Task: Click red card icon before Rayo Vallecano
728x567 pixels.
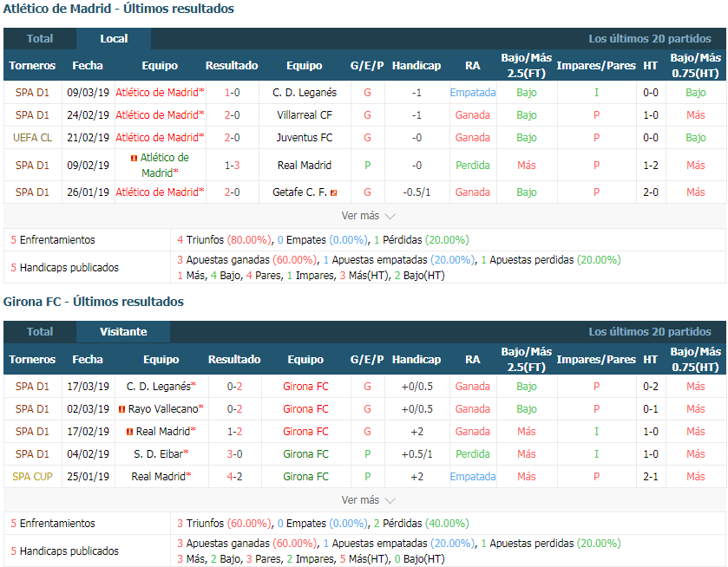Action: tap(122, 409)
